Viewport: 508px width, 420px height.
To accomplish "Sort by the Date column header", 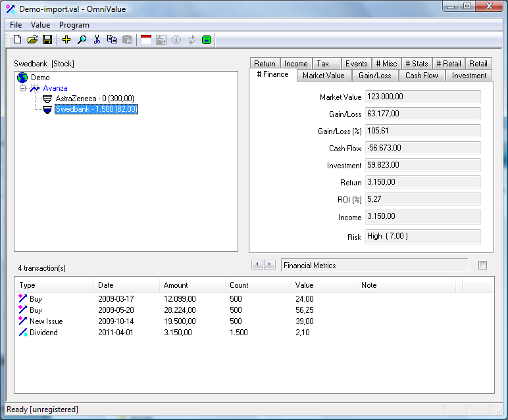I will [x=127, y=285].
